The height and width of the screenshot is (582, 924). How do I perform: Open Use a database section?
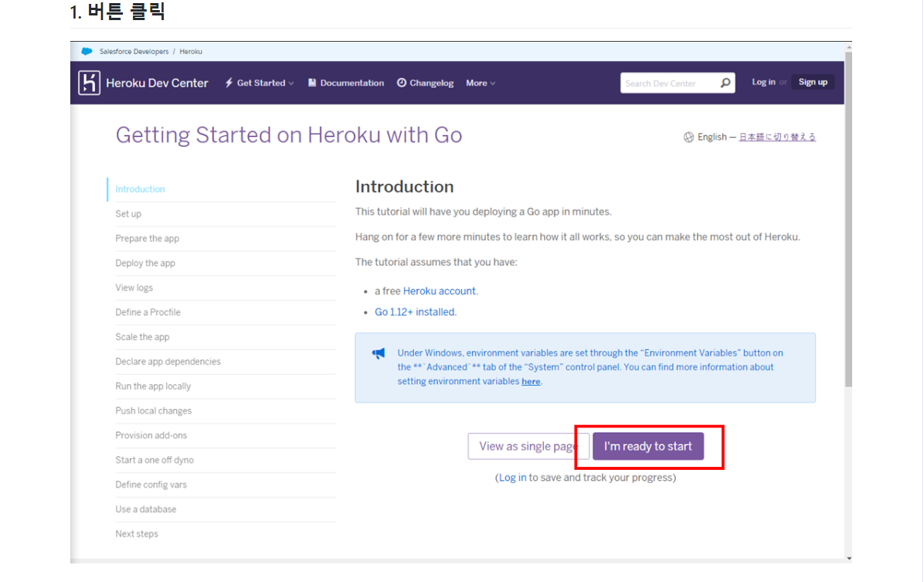point(145,509)
